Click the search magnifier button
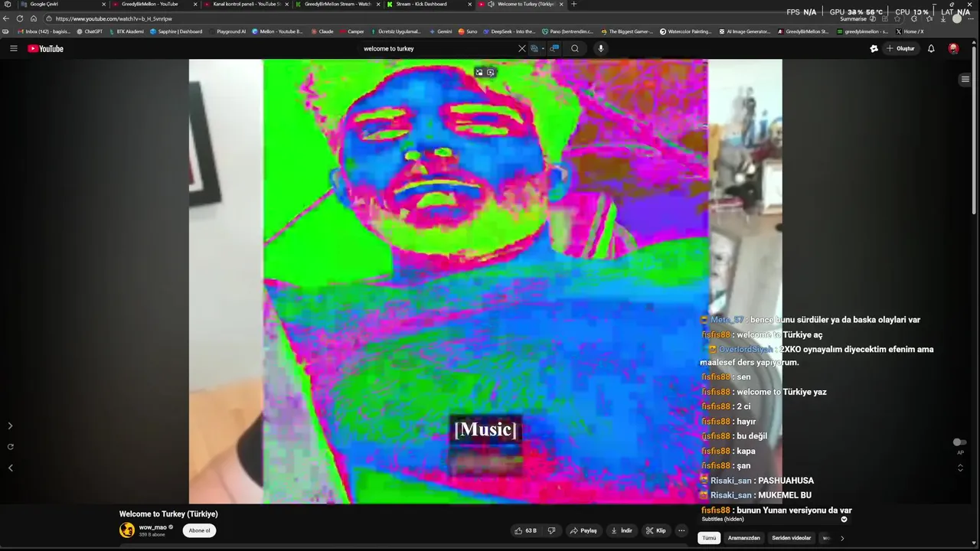Image resolution: width=980 pixels, height=551 pixels. tap(575, 48)
